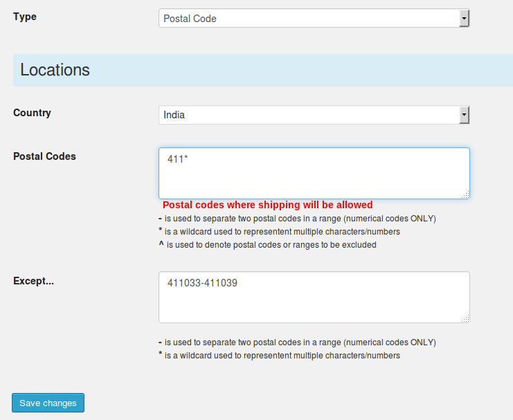513x420 pixels.
Task: Open the Country dropdown showing India
Action: [314, 115]
